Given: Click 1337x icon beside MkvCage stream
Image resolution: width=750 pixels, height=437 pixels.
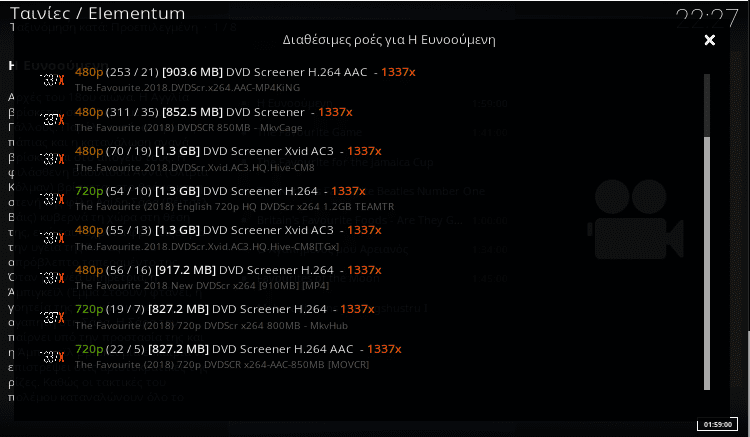Looking at the screenshot, I should 52,120.
